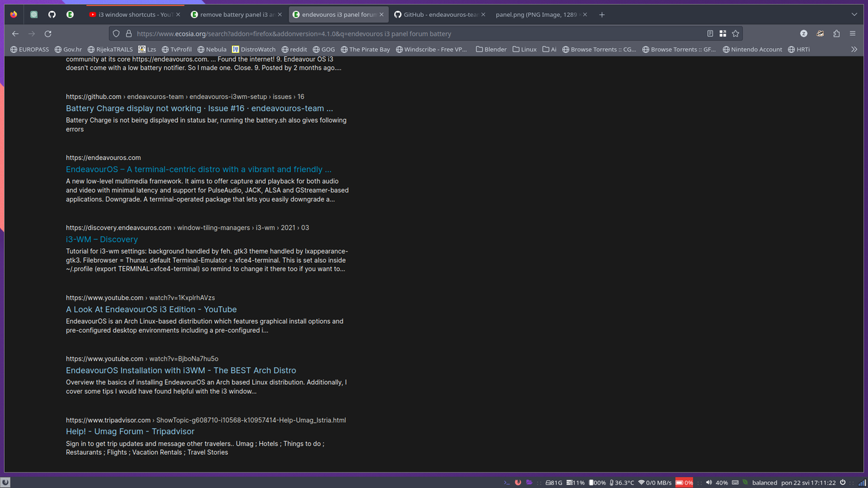Bookmark this page with the star icon

[736, 33]
